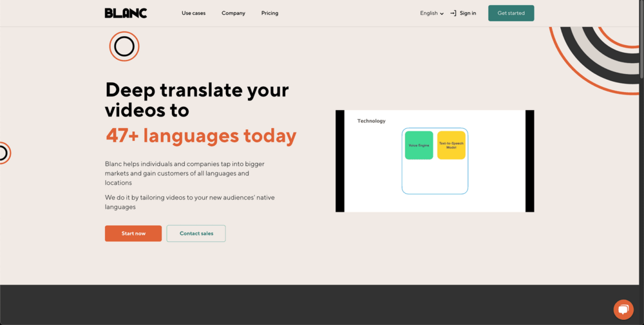
Task: Go to the Pricing page
Action: coord(270,13)
